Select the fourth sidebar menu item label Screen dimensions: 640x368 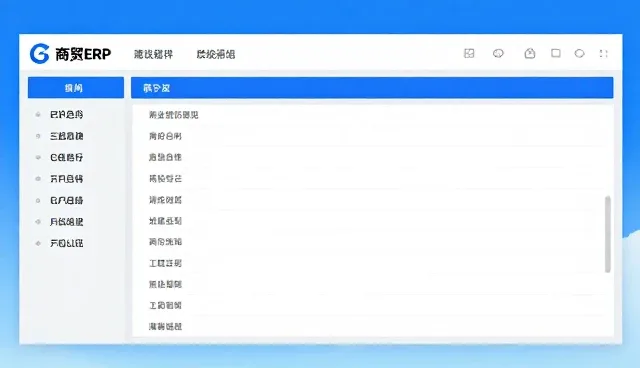[x=67, y=179]
